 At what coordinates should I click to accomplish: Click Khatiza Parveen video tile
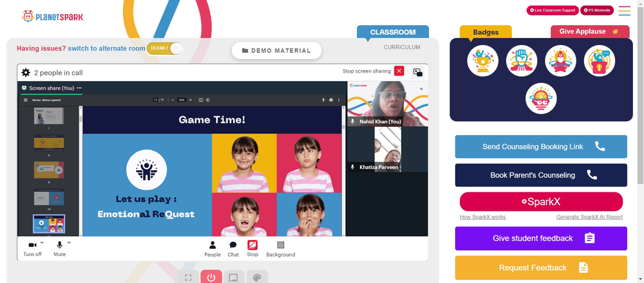(388, 149)
